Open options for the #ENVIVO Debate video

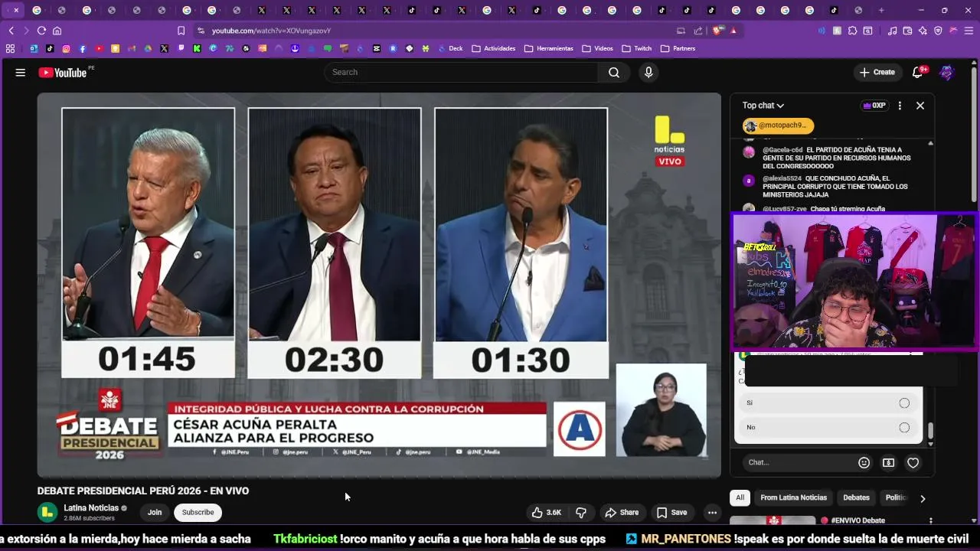[x=931, y=521]
